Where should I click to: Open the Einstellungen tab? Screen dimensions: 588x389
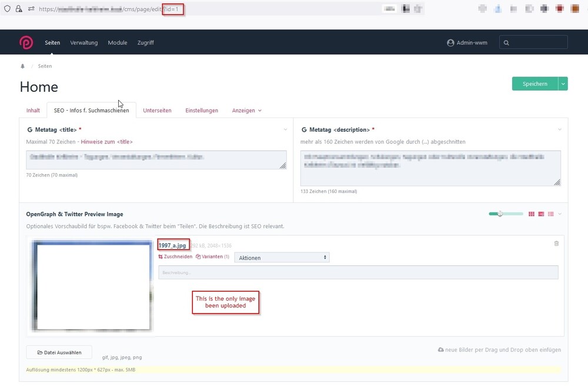point(202,111)
